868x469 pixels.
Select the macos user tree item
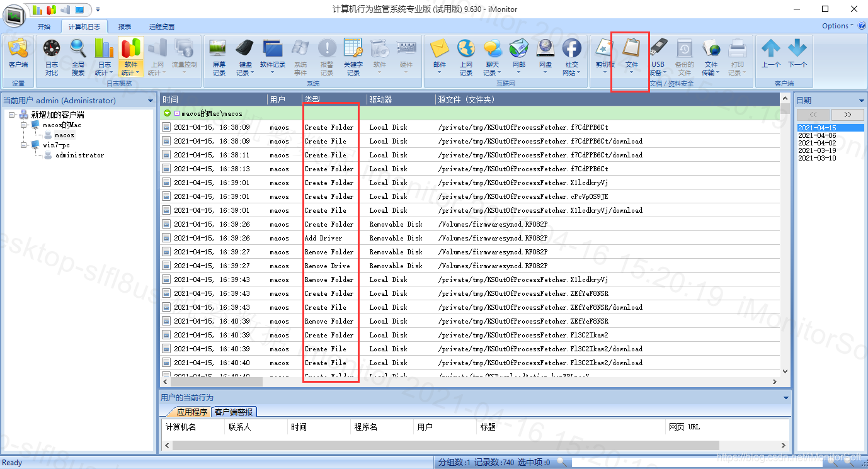(64, 135)
